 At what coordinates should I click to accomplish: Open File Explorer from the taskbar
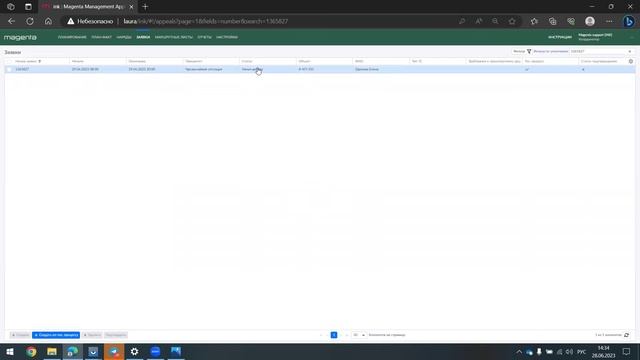click(52, 351)
